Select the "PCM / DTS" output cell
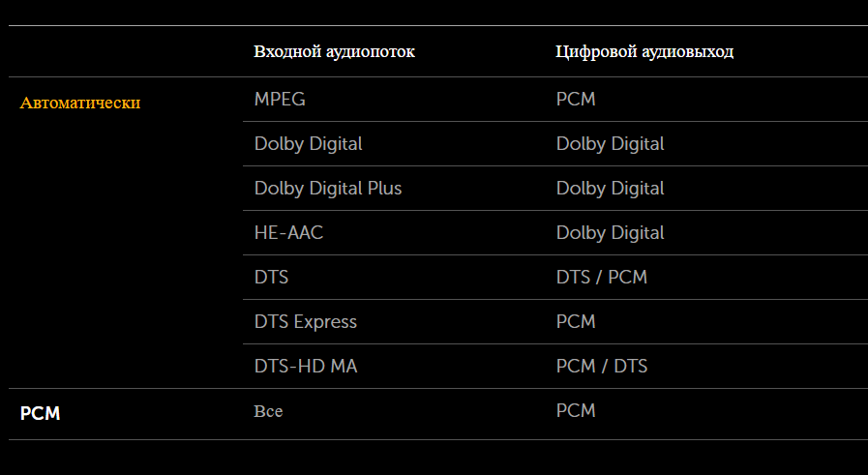 [x=601, y=366]
